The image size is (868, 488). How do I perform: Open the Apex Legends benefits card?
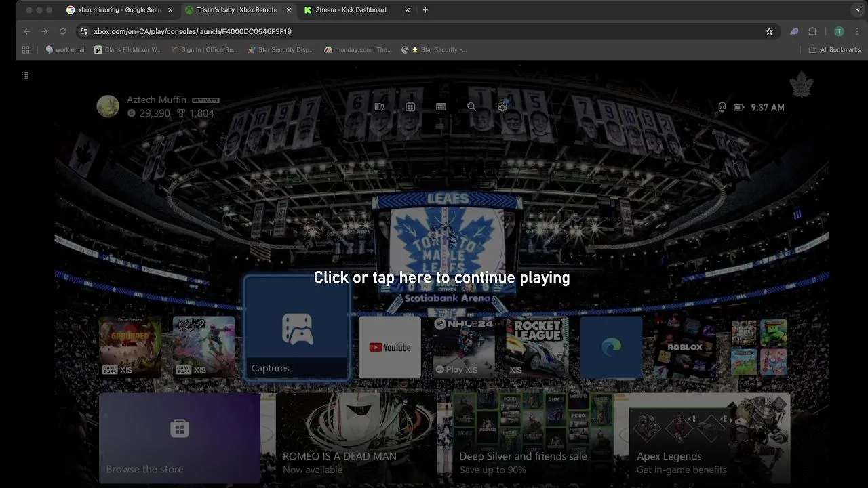tap(710, 439)
